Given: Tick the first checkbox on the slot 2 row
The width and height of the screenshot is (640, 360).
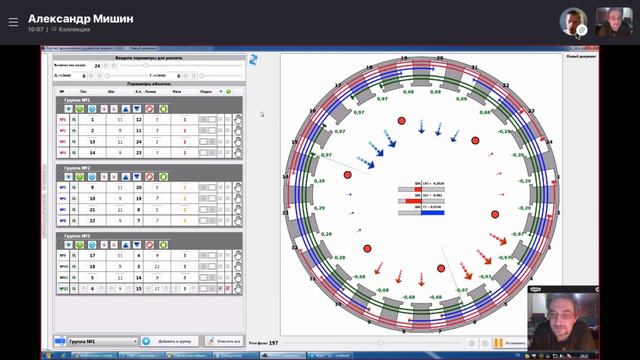Looking at the screenshot, I should coord(220,131).
